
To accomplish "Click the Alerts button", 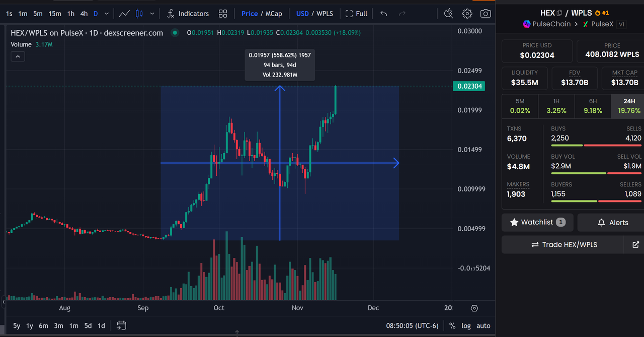I will click(x=611, y=222).
